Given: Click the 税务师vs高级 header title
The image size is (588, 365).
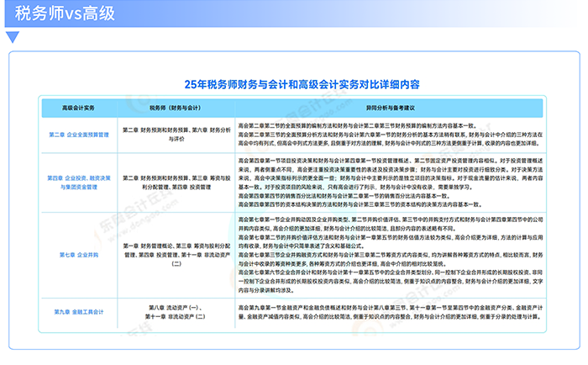Looking at the screenshot, I should [66, 13].
